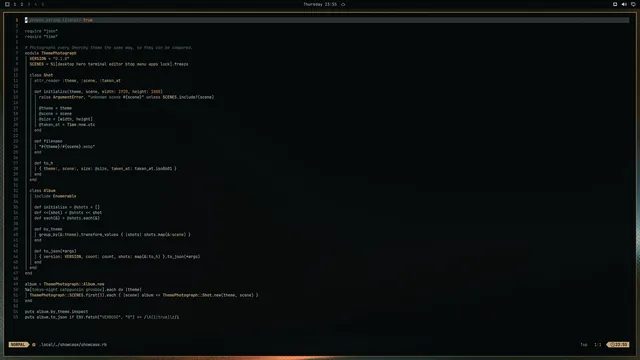
Task: Click the group_by(&:theme).transform_values line
Action: pyautogui.click(x=115, y=235)
